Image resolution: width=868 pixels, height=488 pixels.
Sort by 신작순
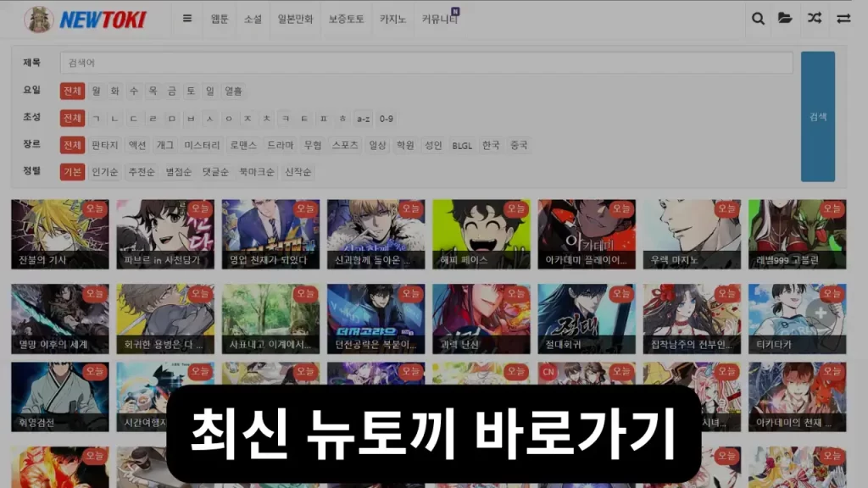(x=298, y=172)
